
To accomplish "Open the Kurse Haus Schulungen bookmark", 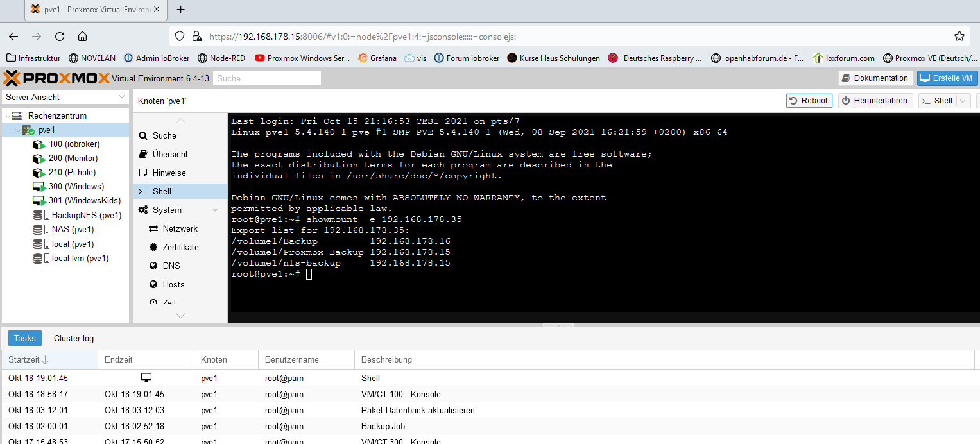I will coord(553,58).
